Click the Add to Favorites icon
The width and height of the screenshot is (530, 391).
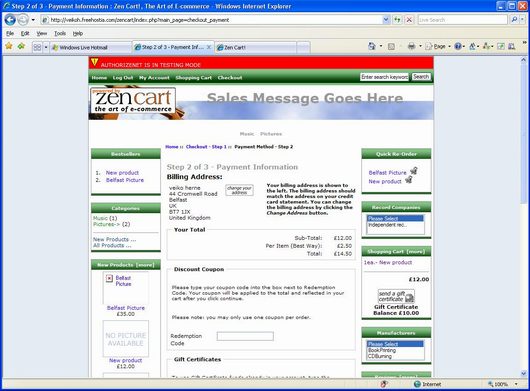coord(21,46)
